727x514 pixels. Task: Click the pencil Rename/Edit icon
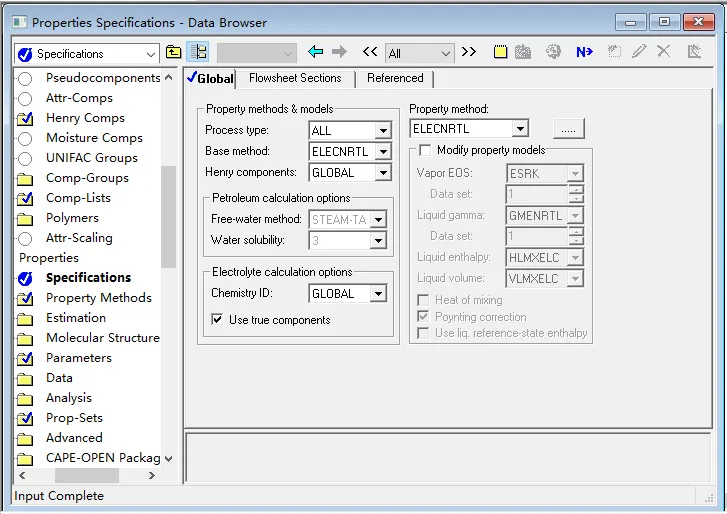639,51
